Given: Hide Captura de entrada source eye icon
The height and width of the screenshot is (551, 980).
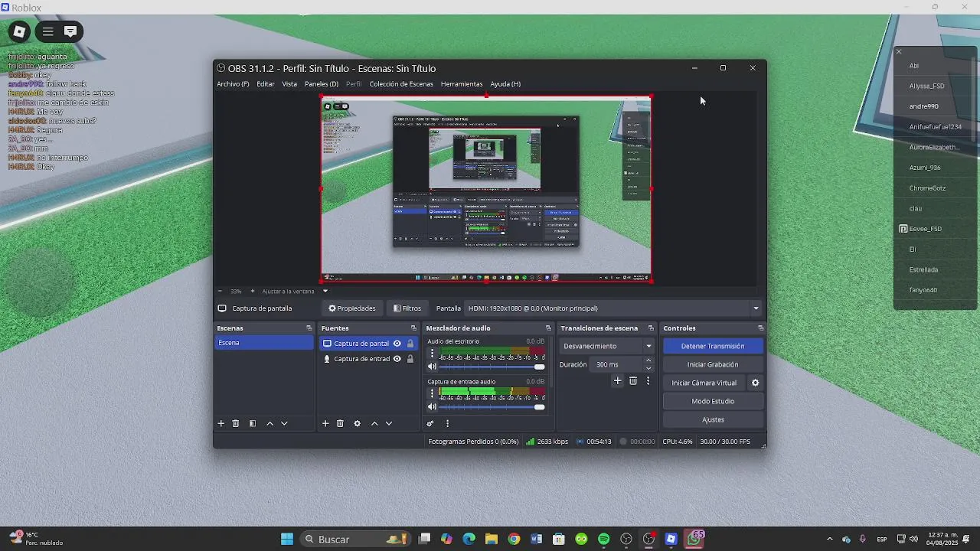Looking at the screenshot, I should (397, 359).
